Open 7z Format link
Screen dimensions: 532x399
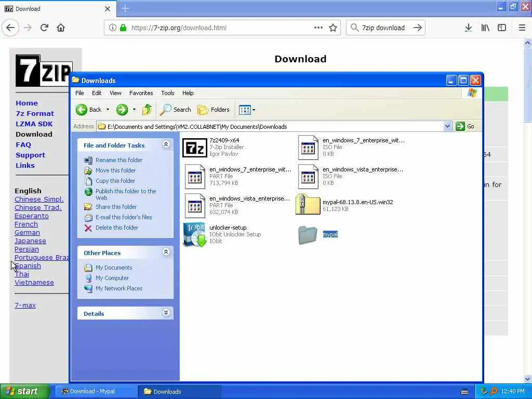click(x=35, y=114)
